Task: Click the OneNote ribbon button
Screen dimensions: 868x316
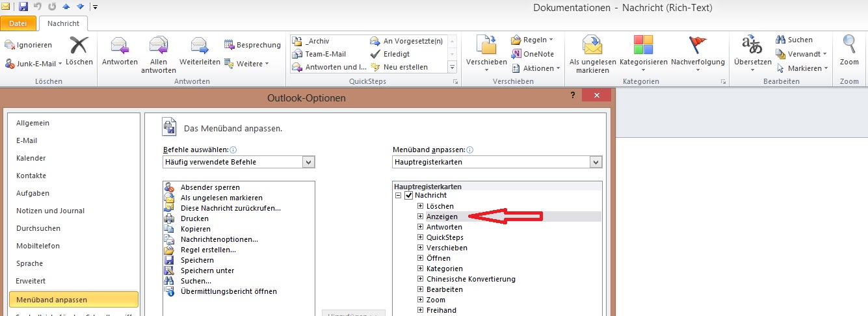Action: point(533,54)
